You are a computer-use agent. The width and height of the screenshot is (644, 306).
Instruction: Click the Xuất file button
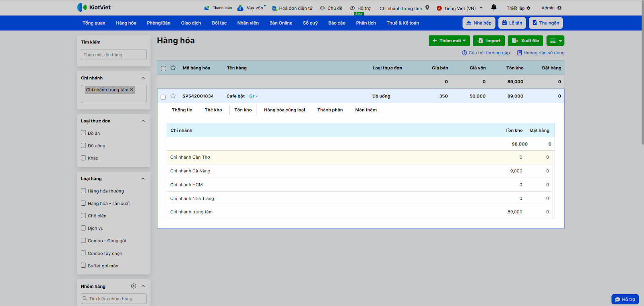pyautogui.click(x=526, y=41)
